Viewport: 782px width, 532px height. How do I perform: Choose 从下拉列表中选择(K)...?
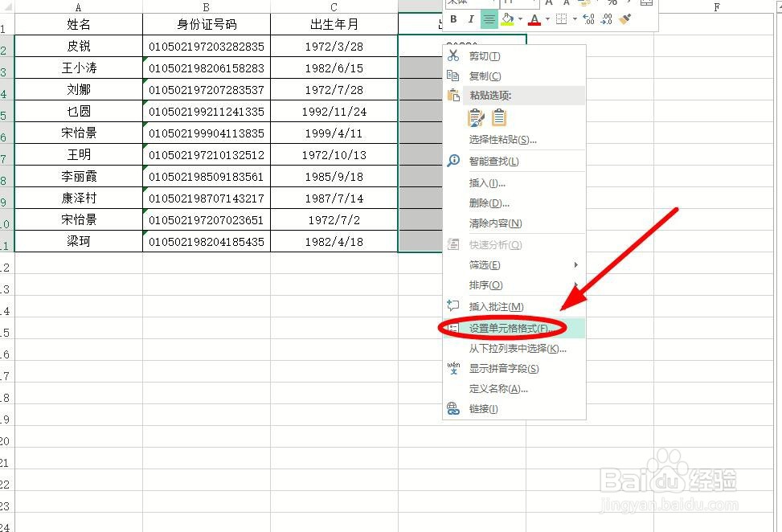tap(514, 349)
